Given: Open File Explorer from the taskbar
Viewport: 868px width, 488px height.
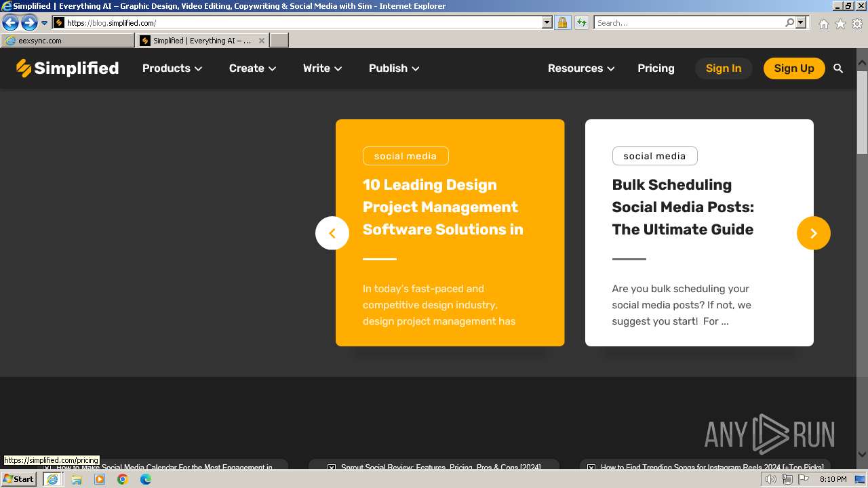Looking at the screenshot, I should point(77,479).
